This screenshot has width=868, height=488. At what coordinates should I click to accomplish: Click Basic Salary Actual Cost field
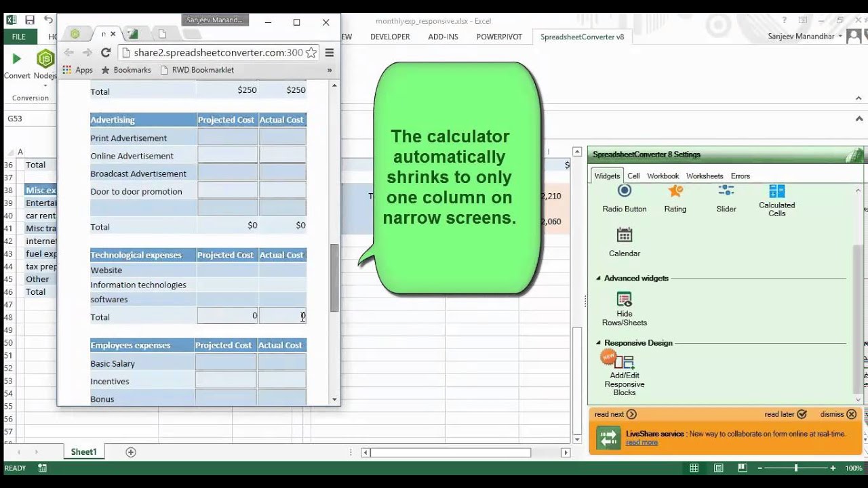282,363
